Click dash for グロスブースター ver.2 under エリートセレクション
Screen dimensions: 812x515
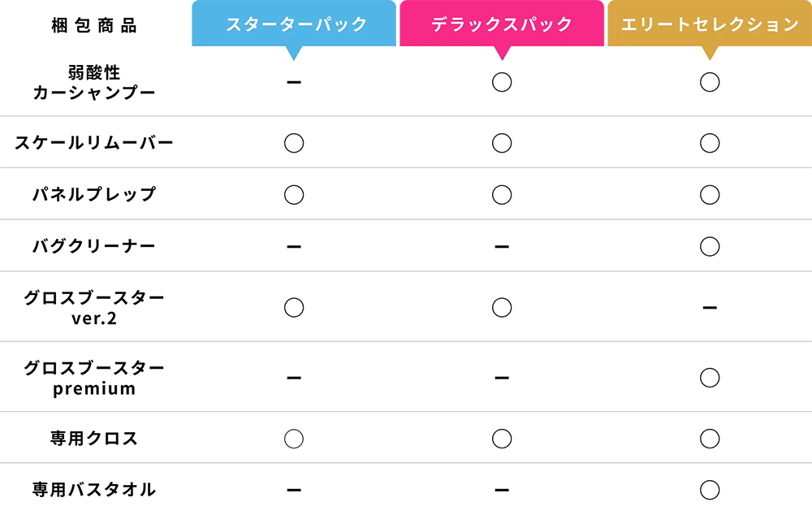pyautogui.click(x=710, y=308)
